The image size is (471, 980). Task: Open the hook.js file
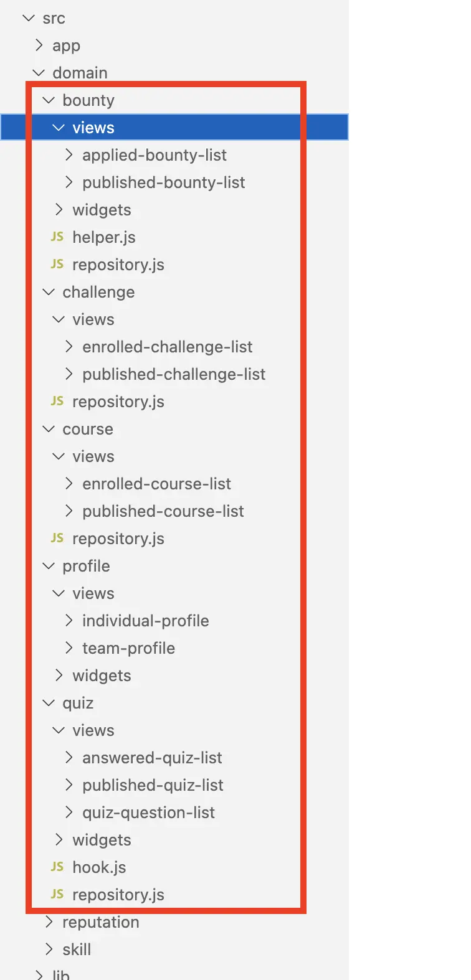point(99,867)
